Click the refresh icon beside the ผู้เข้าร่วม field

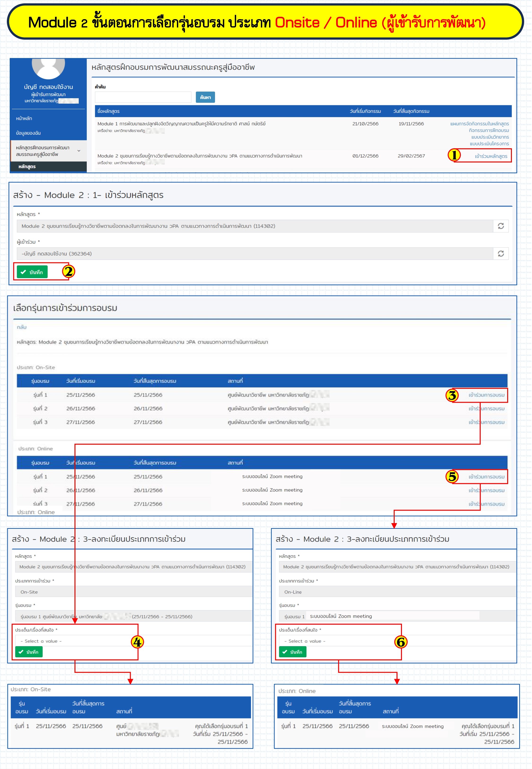[x=501, y=253]
